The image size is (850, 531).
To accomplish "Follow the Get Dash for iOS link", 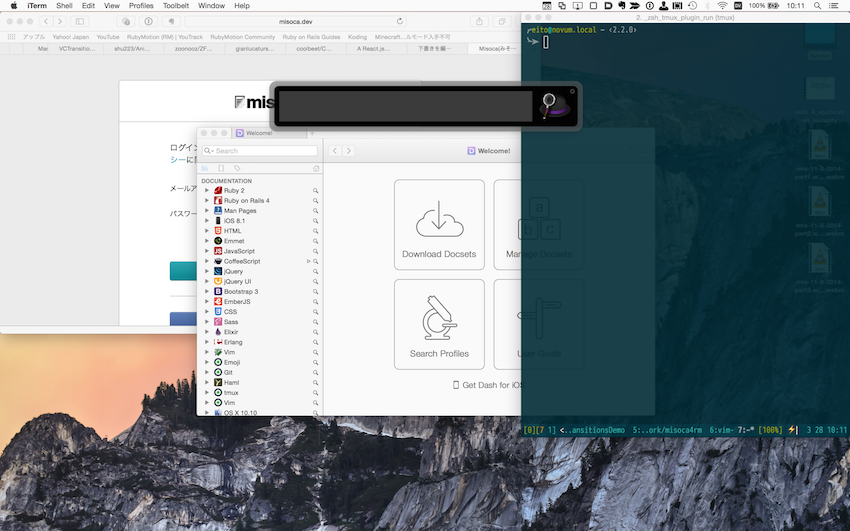I will pyautogui.click(x=488, y=385).
